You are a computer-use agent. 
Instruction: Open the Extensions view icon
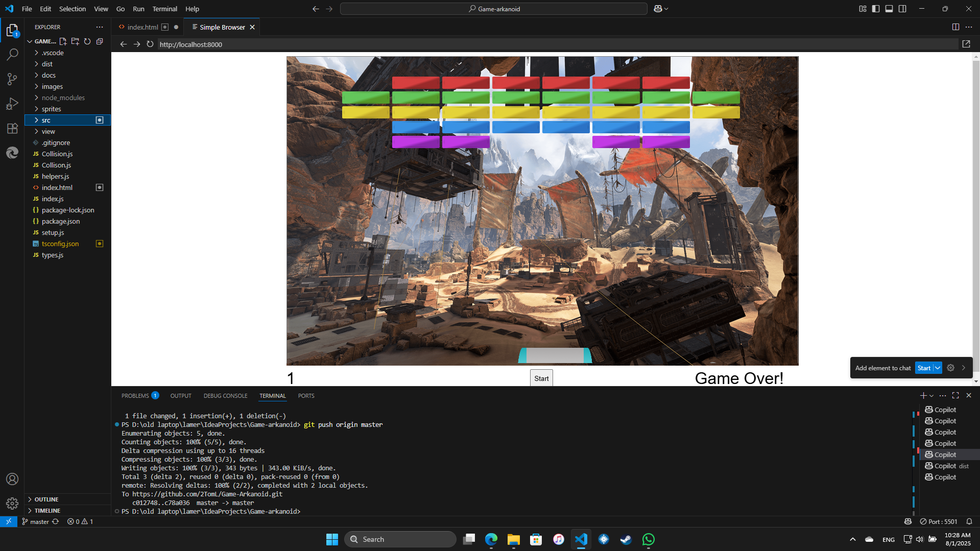click(12, 129)
